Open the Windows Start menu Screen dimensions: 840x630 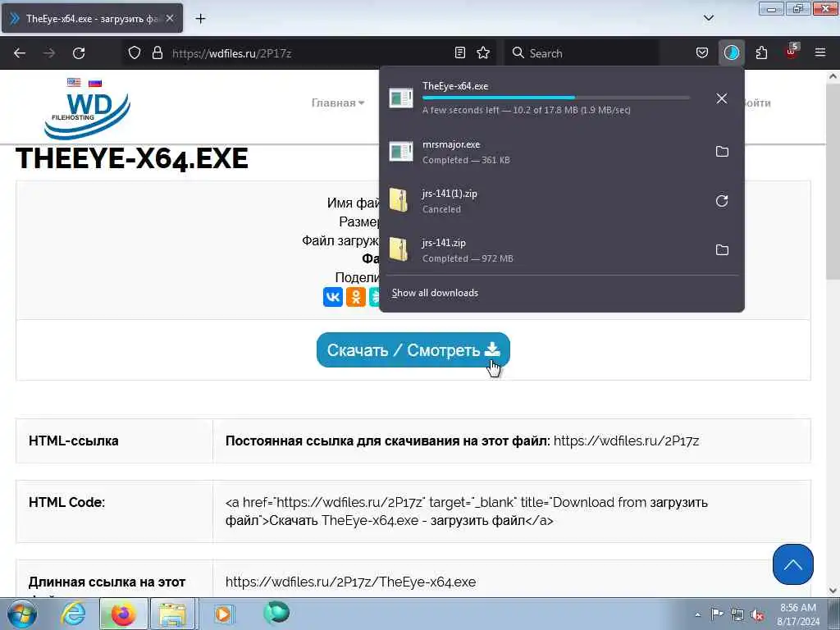[21, 614]
